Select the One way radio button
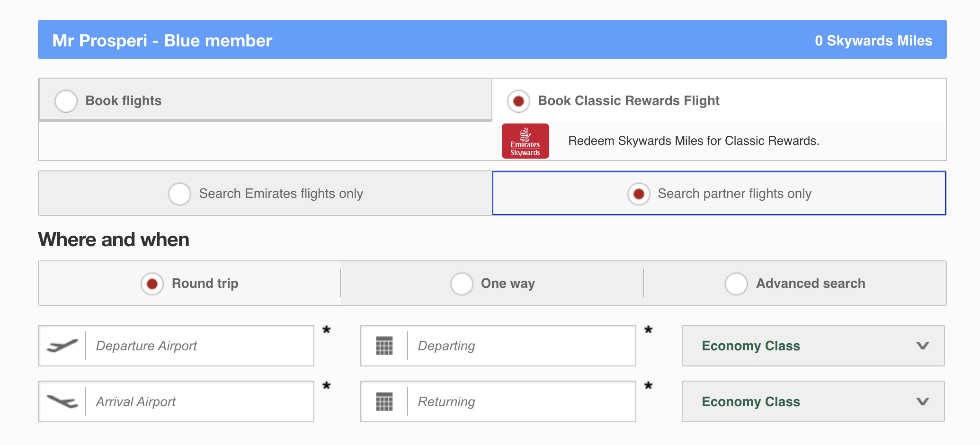The width and height of the screenshot is (980, 445). click(462, 284)
